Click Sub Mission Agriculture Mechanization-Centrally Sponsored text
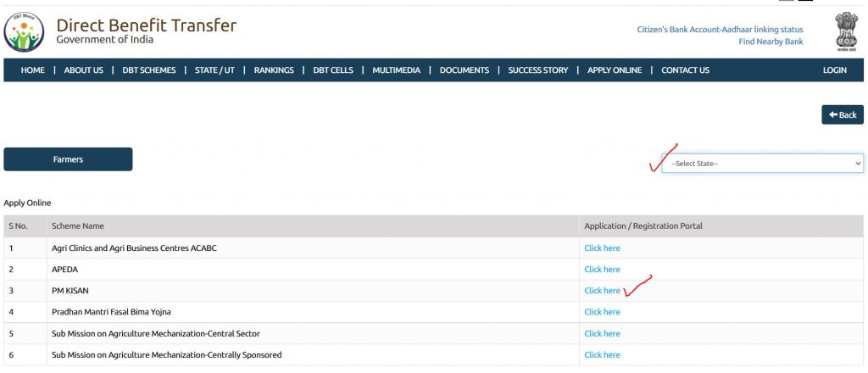This screenshot has width=868, height=373. pyautogui.click(x=167, y=354)
